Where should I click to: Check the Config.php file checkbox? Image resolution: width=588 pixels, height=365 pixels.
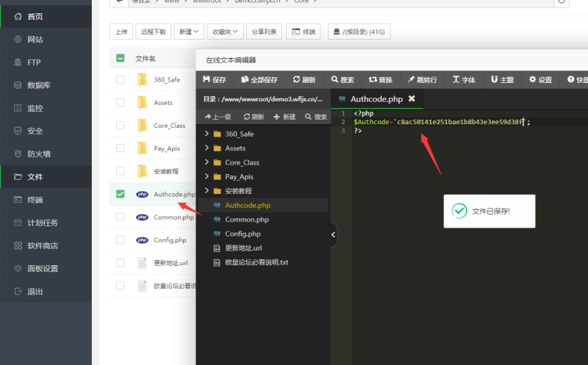[120, 240]
